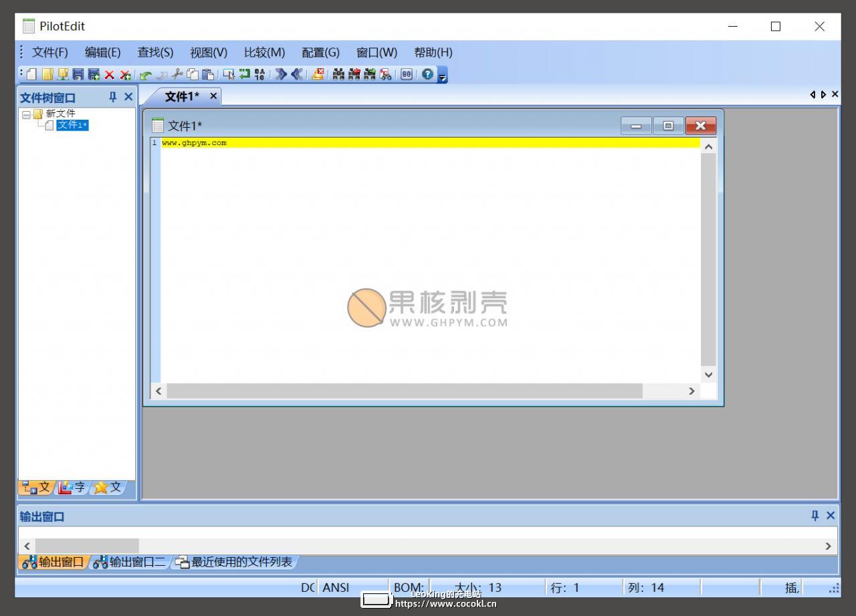Screen dimensions: 856x616
Task: Select 文件1* in the file tree
Action: (72, 125)
